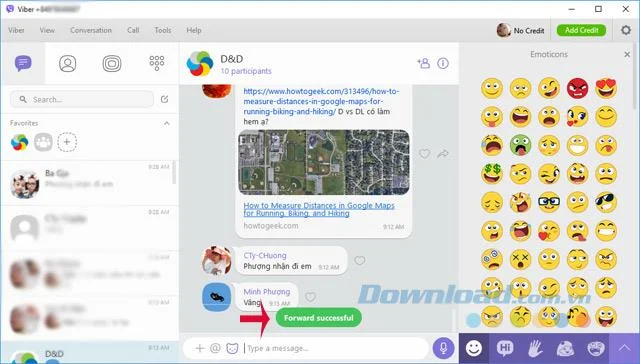Image resolution: width=640 pixels, height=364 pixels.
Task: Open the Ba Gia conversation
Action: click(x=90, y=182)
